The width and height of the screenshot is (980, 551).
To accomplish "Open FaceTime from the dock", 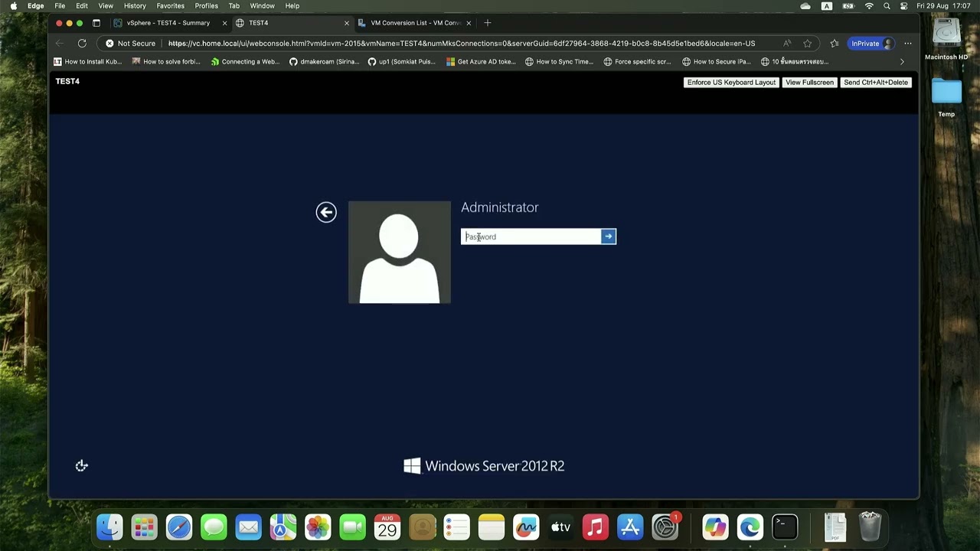I will coord(352,527).
